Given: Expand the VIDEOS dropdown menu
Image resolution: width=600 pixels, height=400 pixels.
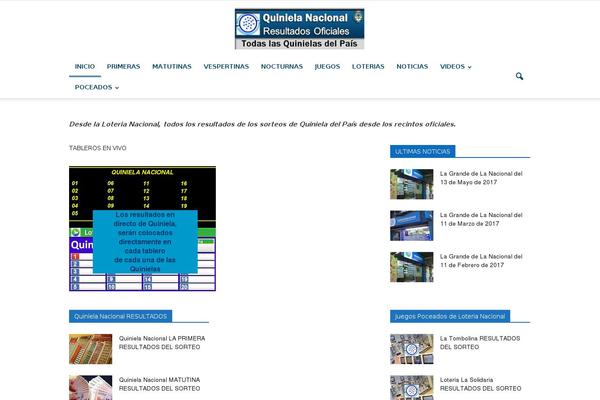Looking at the screenshot, I should [x=455, y=67].
